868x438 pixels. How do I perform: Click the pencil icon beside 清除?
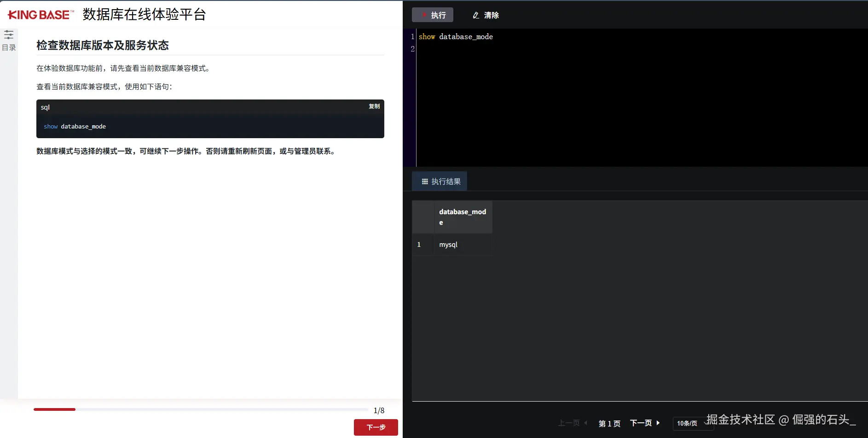point(475,15)
